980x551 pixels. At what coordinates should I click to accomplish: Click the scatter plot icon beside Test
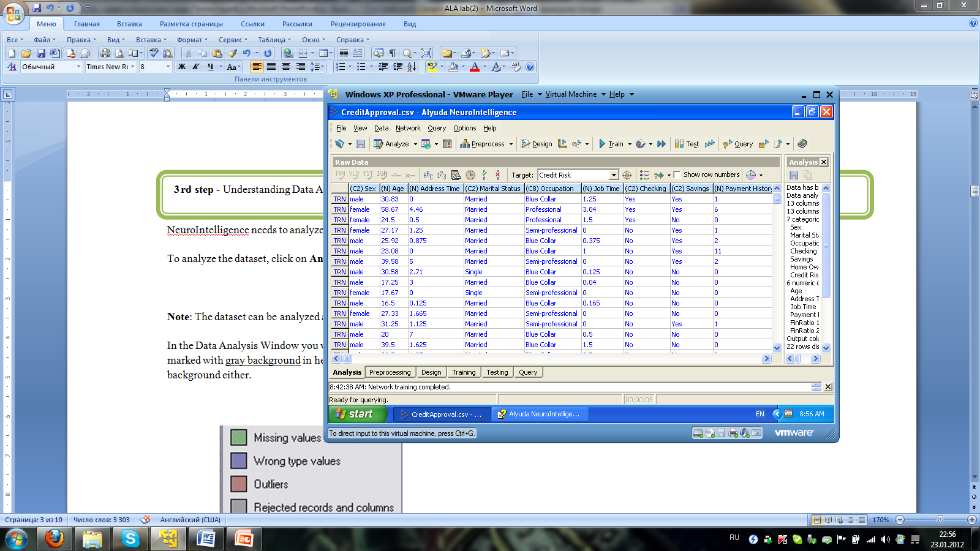point(710,144)
